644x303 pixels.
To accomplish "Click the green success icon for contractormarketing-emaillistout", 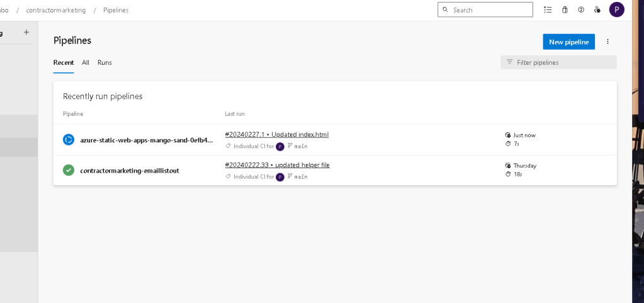I will tap(69, 170).
